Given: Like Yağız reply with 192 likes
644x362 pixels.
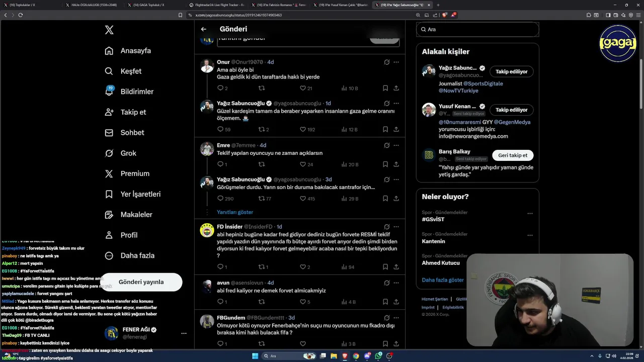Looking at the screenshot, I should point(307,129).
